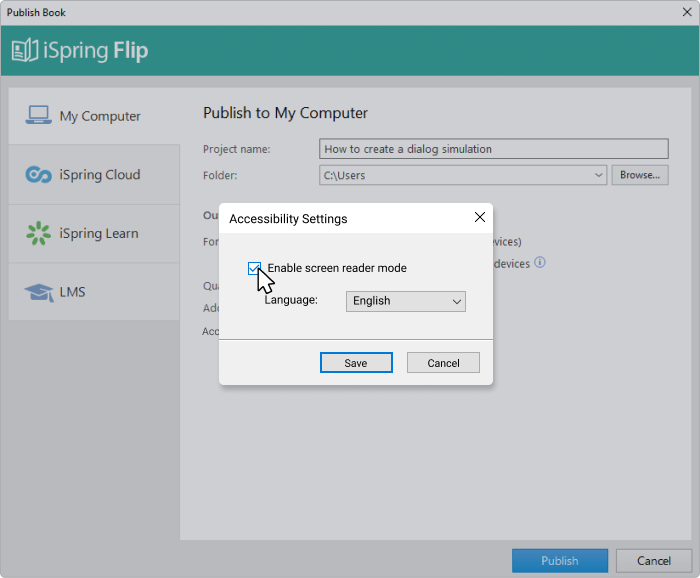Edit the Project name input field

(494, 149)
